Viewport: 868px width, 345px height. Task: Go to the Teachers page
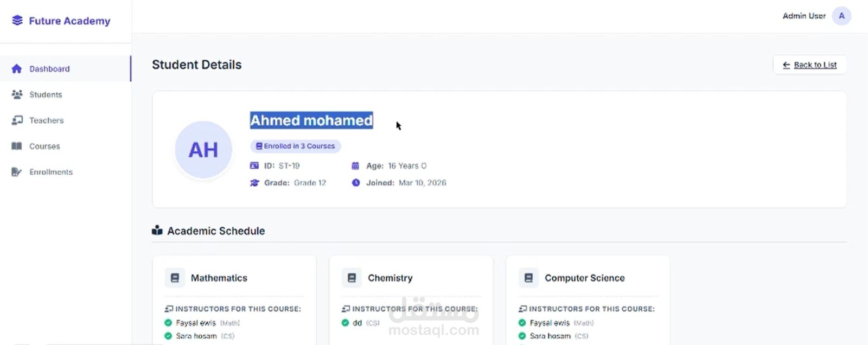tap(47, 120)
